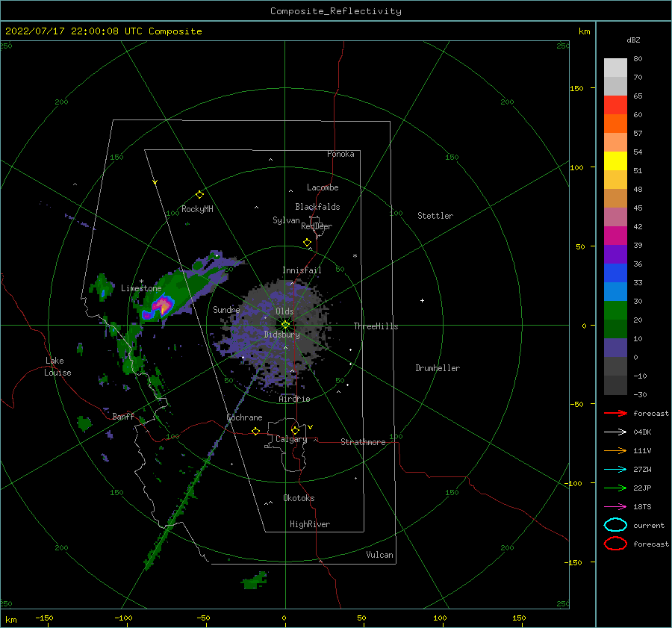Click the Stettler label

point(435,216)
